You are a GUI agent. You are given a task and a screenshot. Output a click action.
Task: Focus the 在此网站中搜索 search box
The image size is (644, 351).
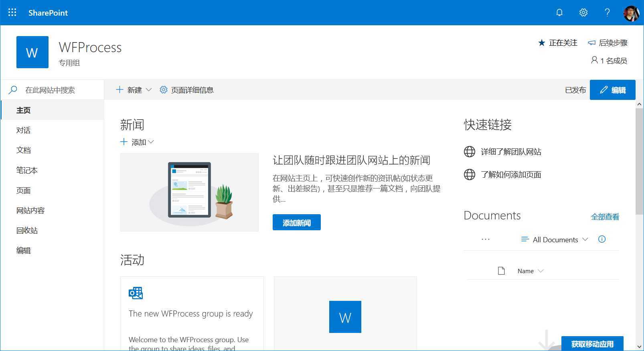click(x=52, y=90)
